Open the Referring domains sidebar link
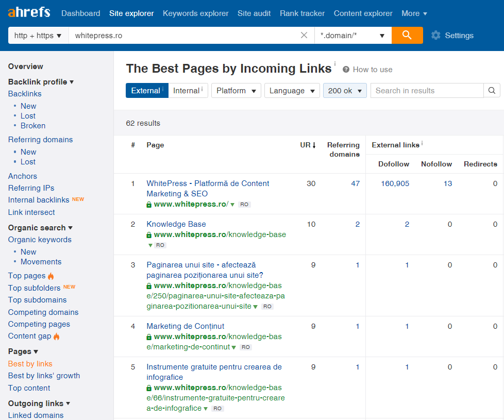 [41, 140]
